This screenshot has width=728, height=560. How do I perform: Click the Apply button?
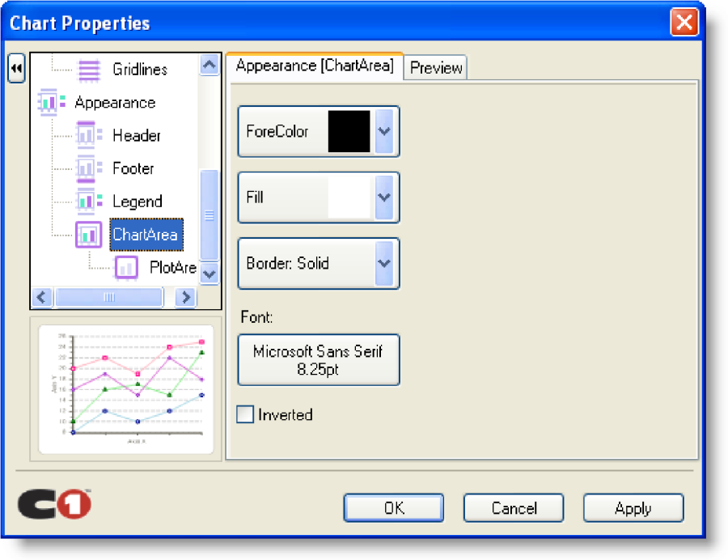click(x=633, y=508)
